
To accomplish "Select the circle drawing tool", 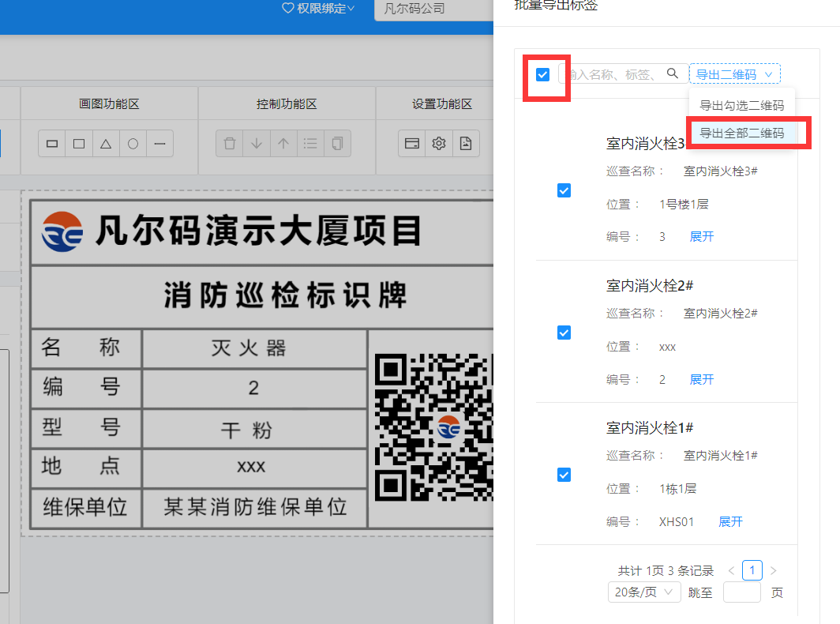I will tap(133, 144).
